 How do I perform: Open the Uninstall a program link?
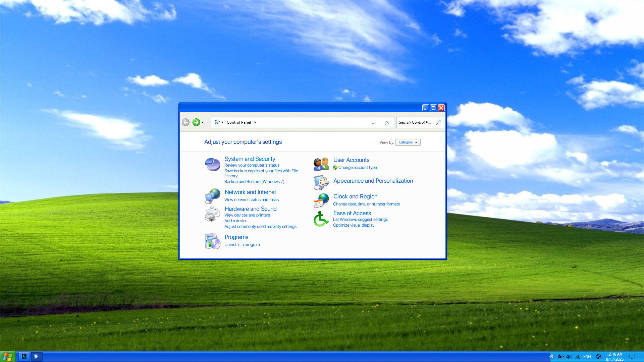[x=242, y=245]
